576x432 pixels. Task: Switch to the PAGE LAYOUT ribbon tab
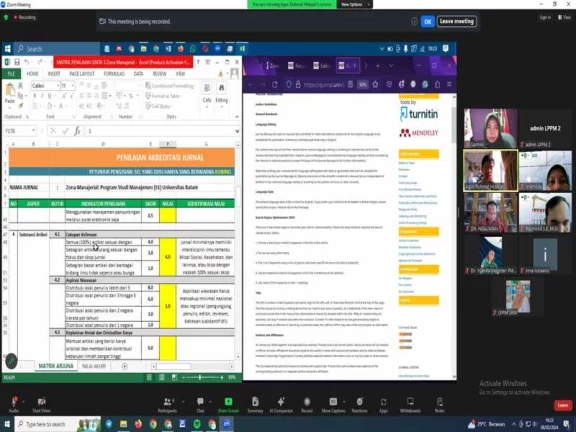coord(82,74)
